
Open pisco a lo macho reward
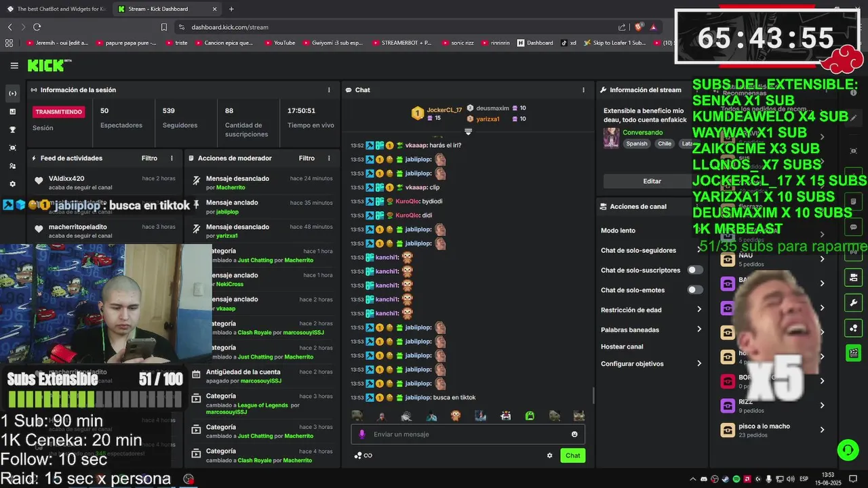772,430
